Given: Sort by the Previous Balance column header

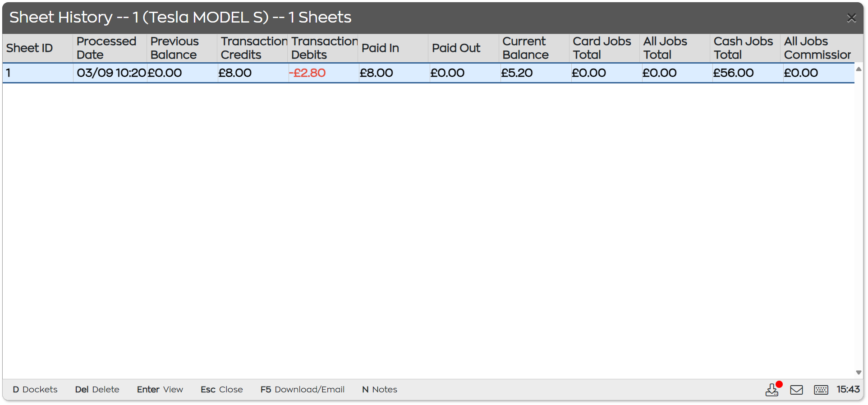Looking at the screenshot, I should (182, 48).
